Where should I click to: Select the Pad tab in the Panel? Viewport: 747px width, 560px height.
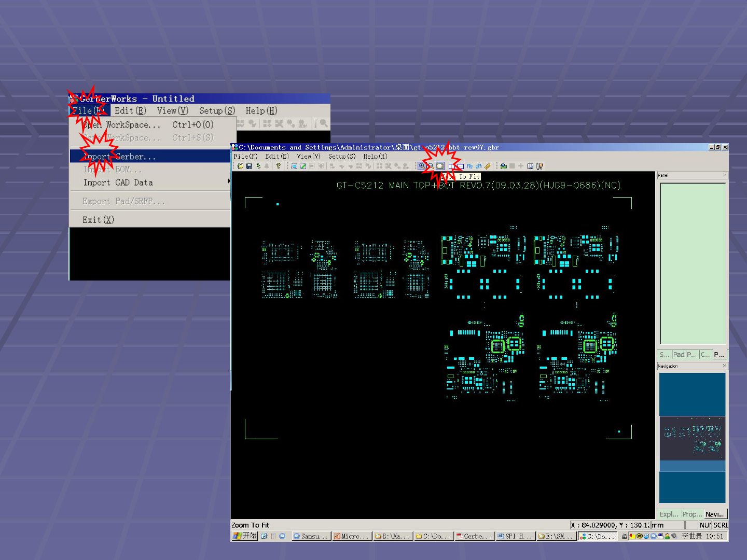pos(679,355)
